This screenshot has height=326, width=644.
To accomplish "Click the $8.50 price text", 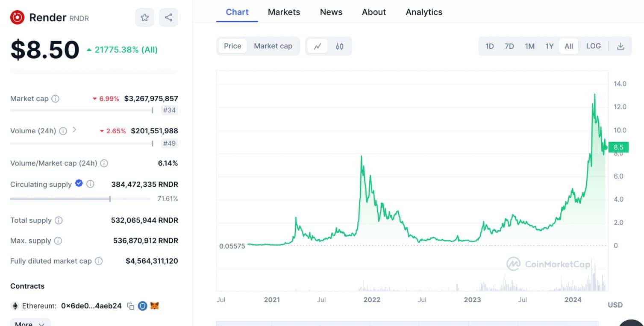I will click(45, 50).
